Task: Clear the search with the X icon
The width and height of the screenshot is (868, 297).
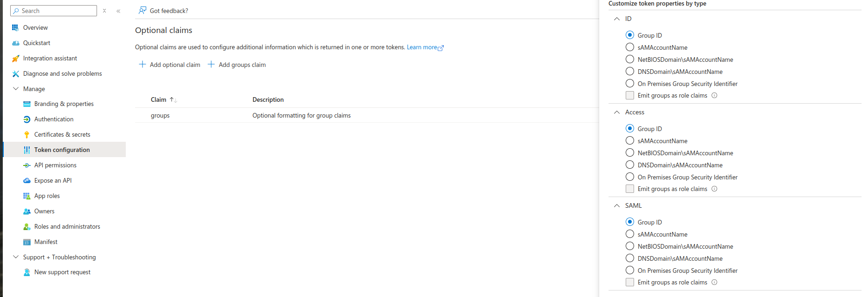Action: coord(104,11)
